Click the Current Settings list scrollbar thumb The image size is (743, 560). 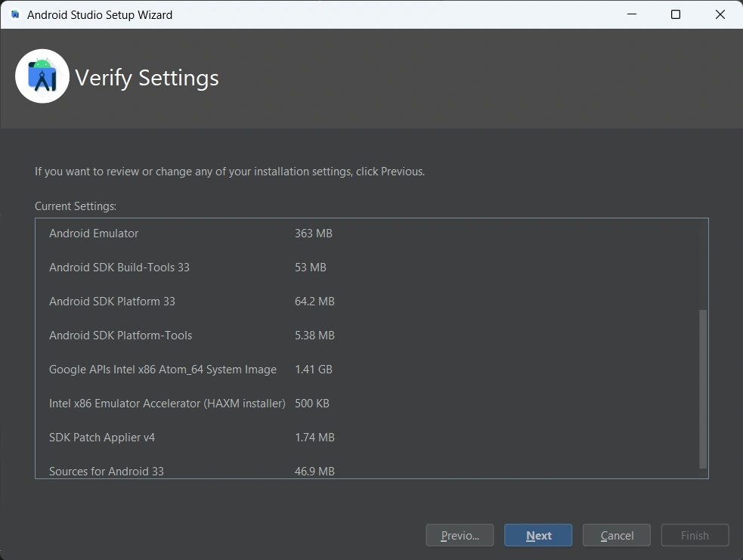click(703, 388)
